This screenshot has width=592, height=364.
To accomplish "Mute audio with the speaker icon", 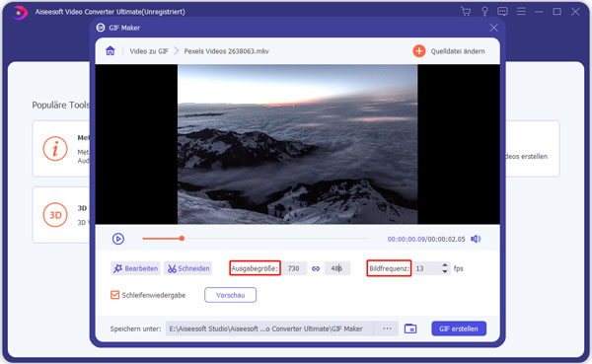I will point(476,239).
